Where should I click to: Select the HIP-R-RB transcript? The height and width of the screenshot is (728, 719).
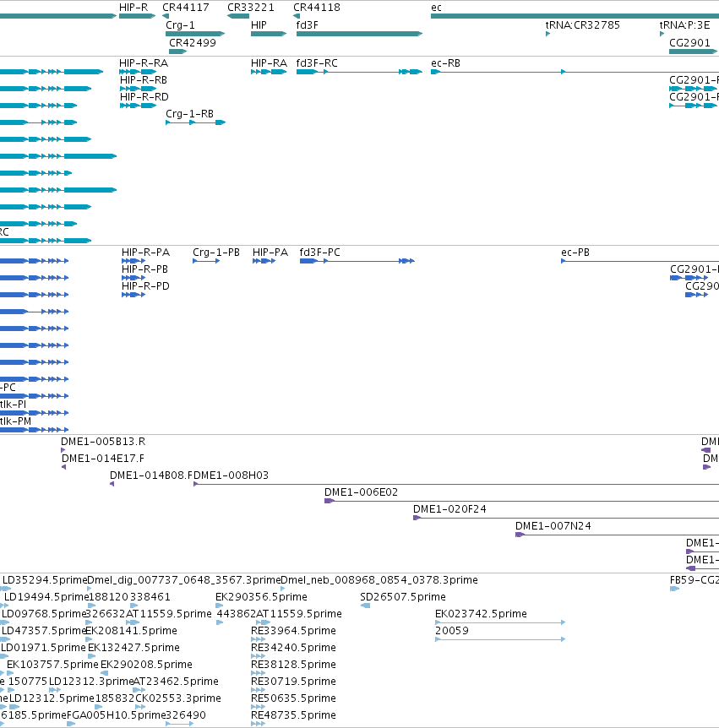[138, 89]
